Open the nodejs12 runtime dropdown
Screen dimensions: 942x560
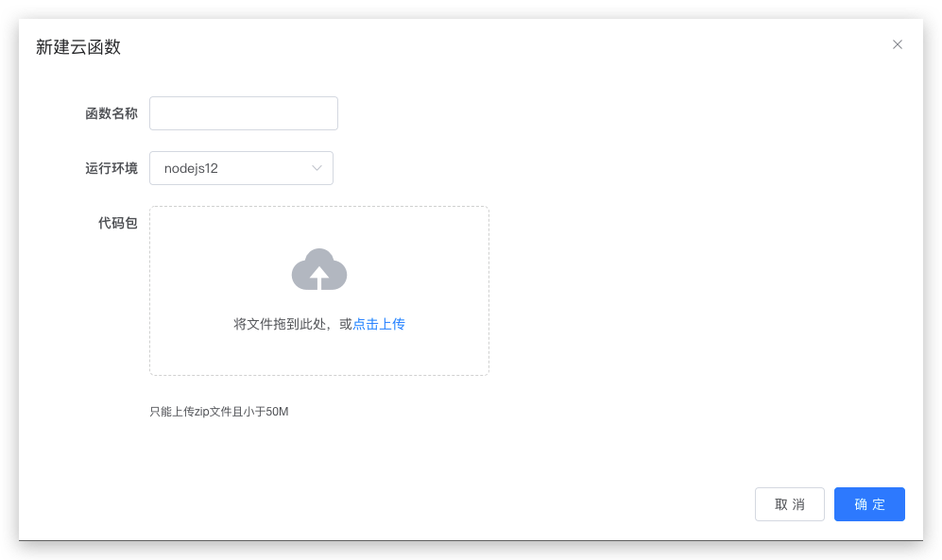pos(241,168)
